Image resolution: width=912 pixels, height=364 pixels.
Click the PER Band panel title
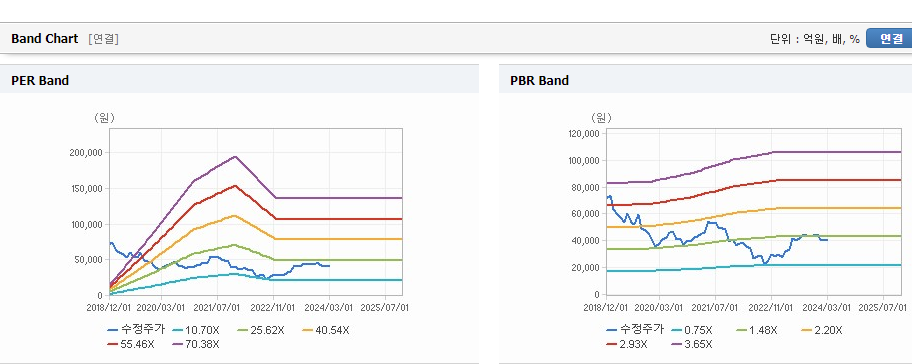(40, 81)
